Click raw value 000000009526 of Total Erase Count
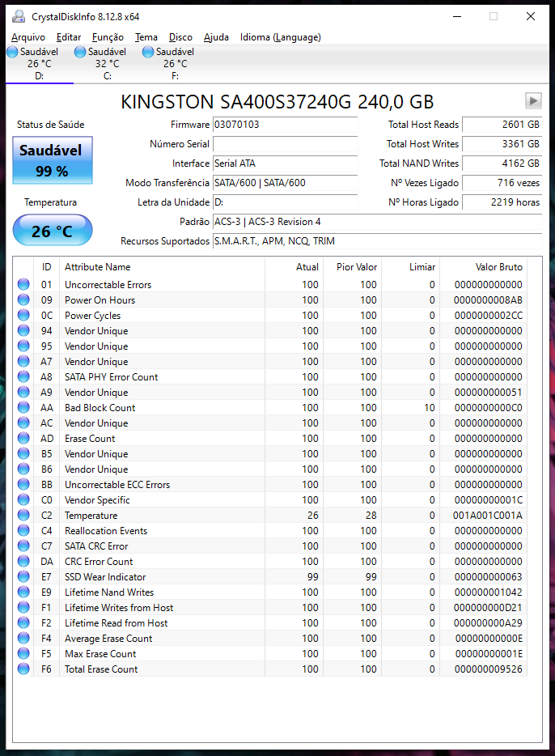 click(x=488, y=669)
